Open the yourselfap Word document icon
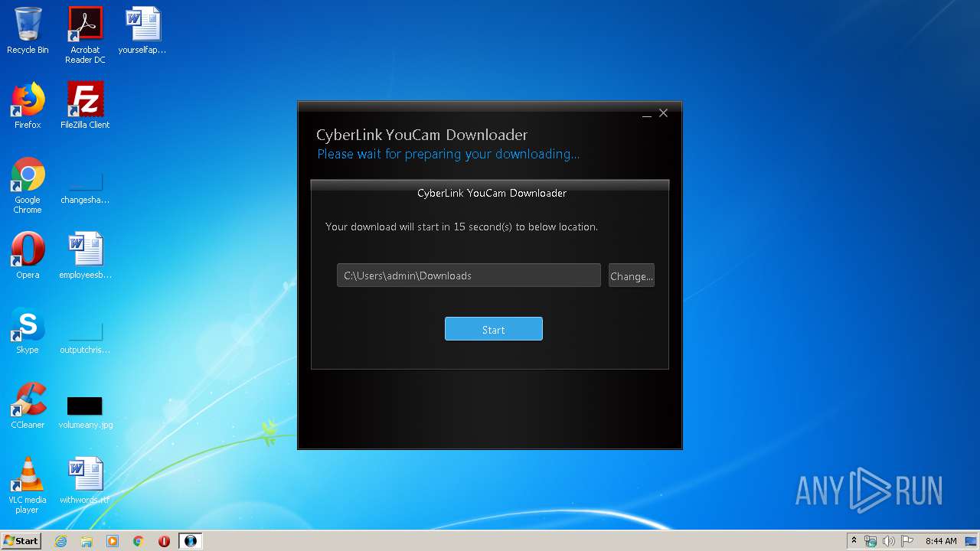Screen dimensions: 980x551 click(142, 31)
